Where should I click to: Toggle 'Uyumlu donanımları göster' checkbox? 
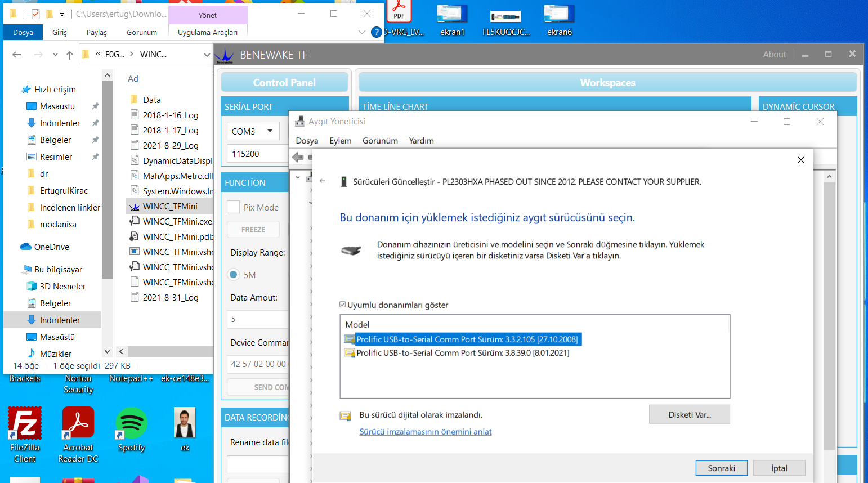pos(342,305)
